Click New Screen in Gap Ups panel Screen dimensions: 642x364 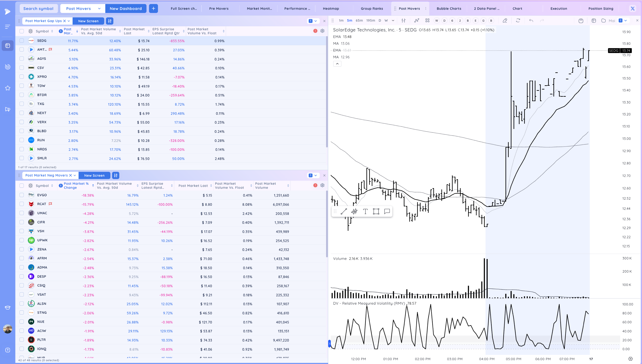click(88, 21)
